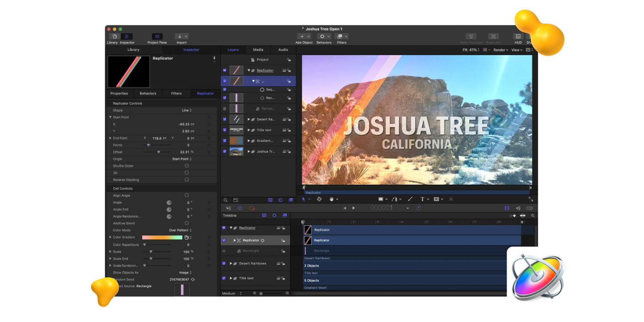Open the Origin dropdown set to Start Point
This screenshot has width=644, height=322.
[x=182, y=159]
